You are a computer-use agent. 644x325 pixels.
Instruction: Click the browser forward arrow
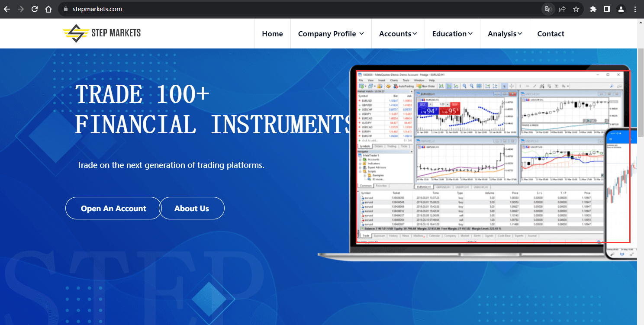click(21, 9)
